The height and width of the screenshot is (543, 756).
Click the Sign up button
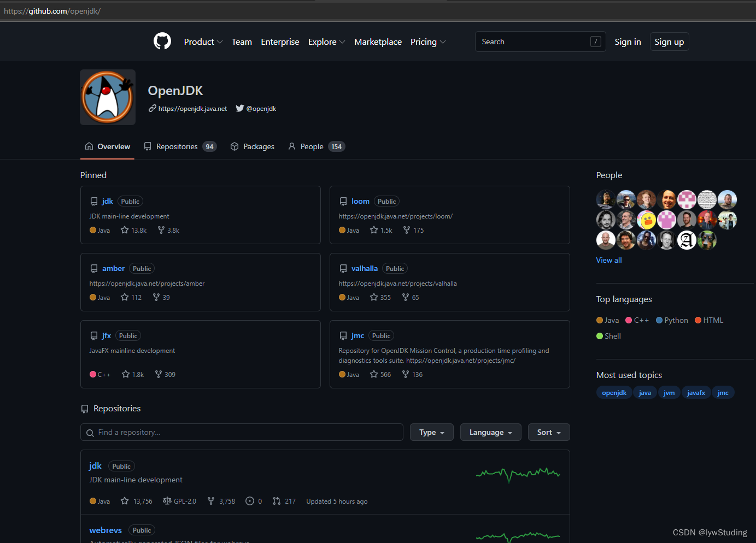point(669,42)
